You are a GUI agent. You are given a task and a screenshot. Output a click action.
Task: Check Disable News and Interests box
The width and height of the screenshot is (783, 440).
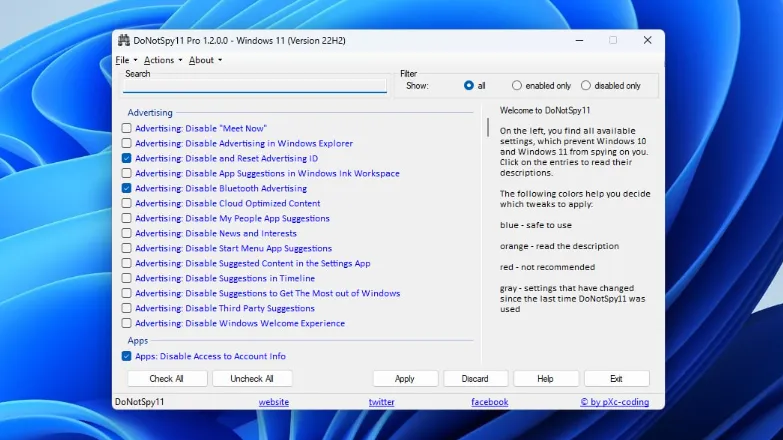pos(126,233)
